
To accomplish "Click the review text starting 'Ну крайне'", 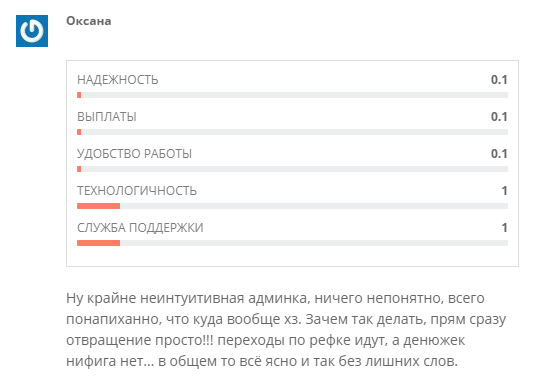I will 286,329.
